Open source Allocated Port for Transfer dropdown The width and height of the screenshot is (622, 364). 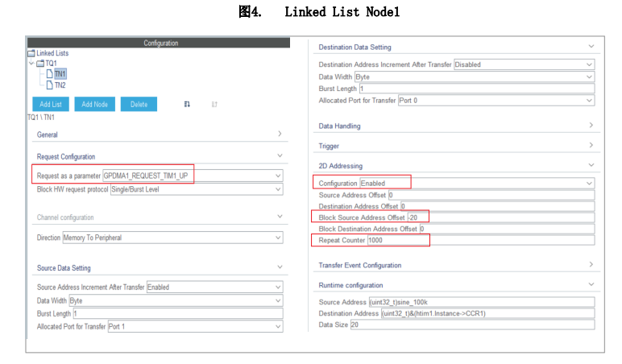pos(278,327)
